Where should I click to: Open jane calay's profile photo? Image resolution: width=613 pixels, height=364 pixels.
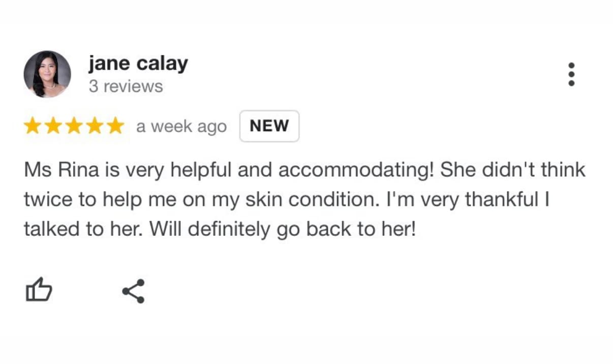pyautogui.click(x=47, y=74)
